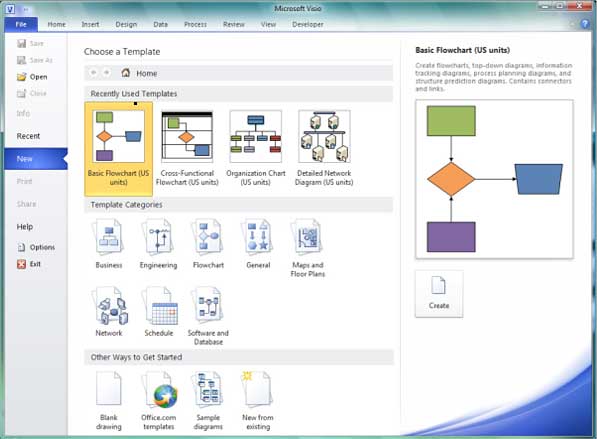Select New in the backstage menu
597x439 pixels.
[36, 159]
